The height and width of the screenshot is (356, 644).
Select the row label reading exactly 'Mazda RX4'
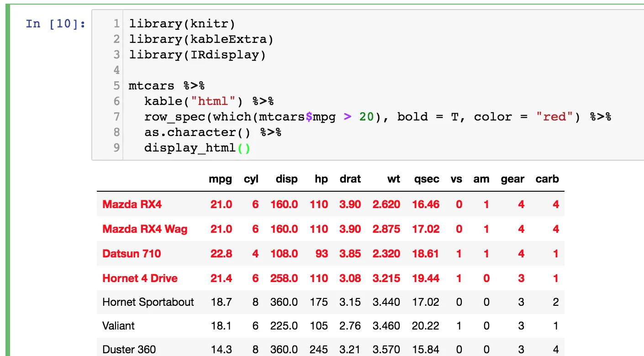(x=132, y=204)
